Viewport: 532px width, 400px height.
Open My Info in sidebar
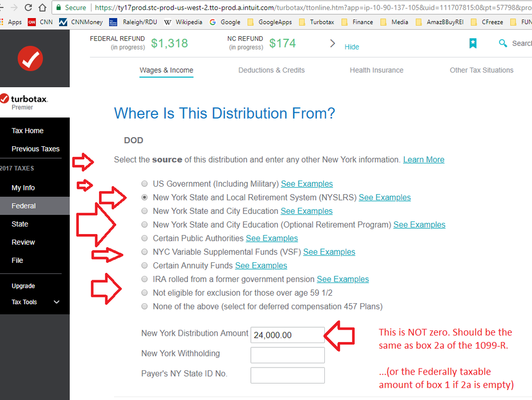[x=23, y=188]
